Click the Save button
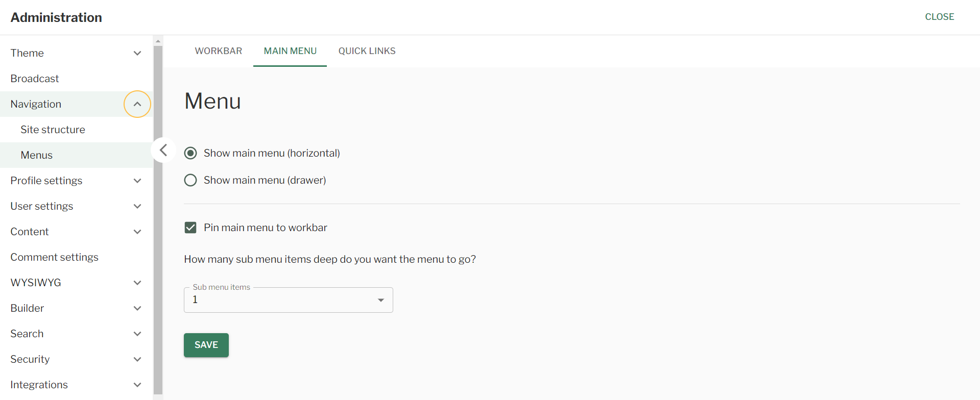The image size is (980, 400). pyautogui.click(x=206, y=345)
